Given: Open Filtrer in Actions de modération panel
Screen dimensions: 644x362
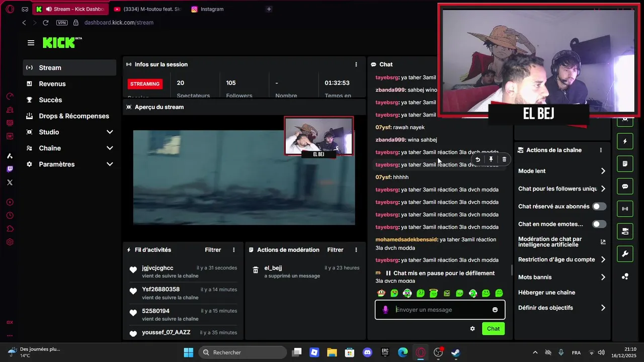Looking at the screenshot, I should pos(335,250).
